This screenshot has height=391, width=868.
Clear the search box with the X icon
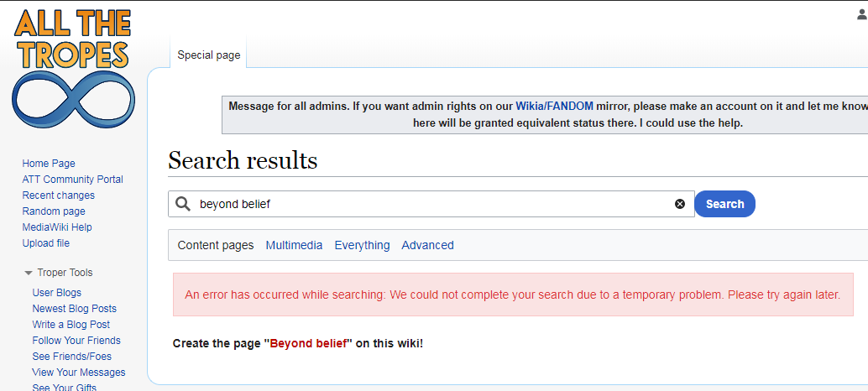(x=680, y=204)
